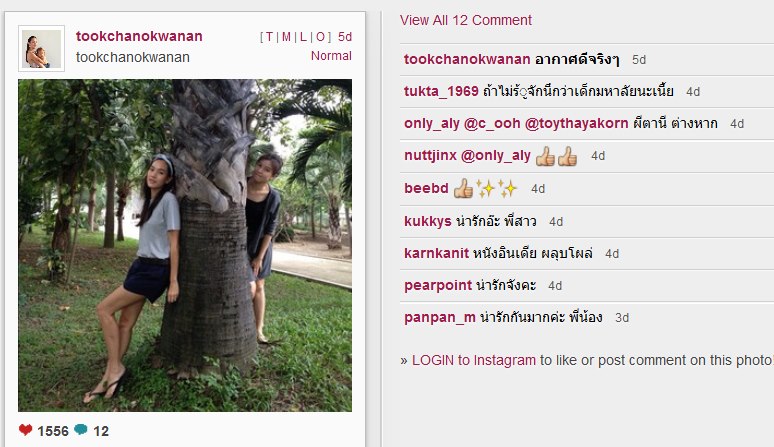Select the T size option

point(270,37)
